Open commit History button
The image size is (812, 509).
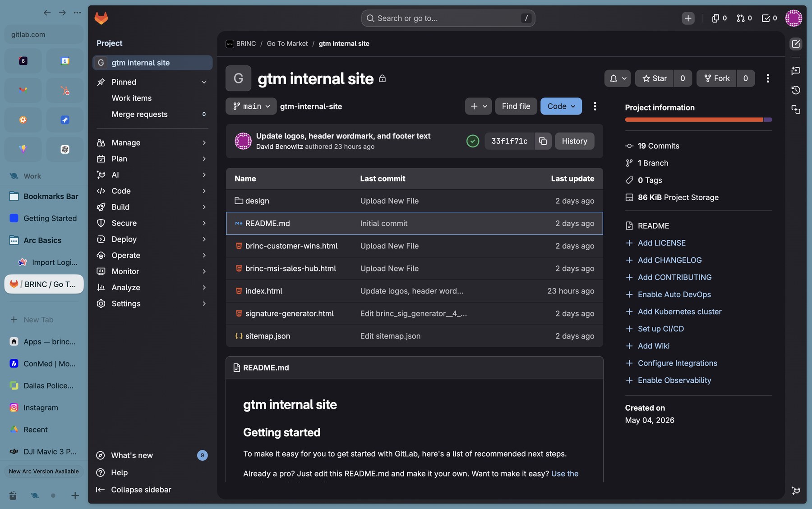574,141
